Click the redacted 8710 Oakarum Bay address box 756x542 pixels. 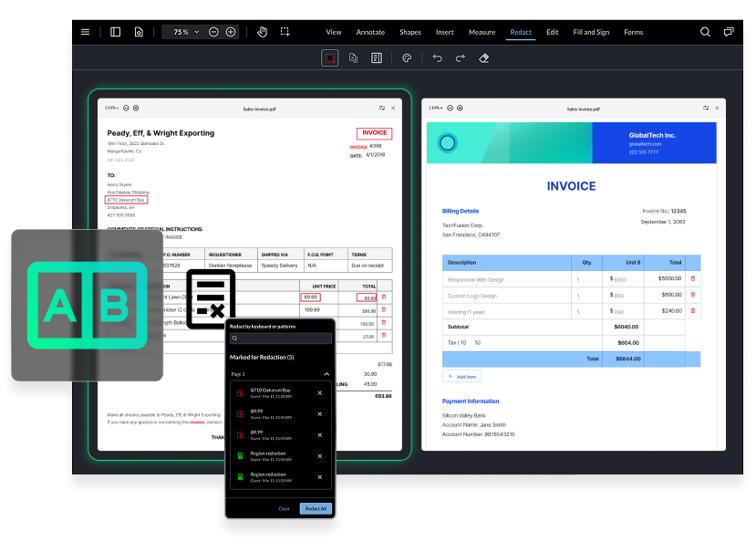click(x=127, y=200)
